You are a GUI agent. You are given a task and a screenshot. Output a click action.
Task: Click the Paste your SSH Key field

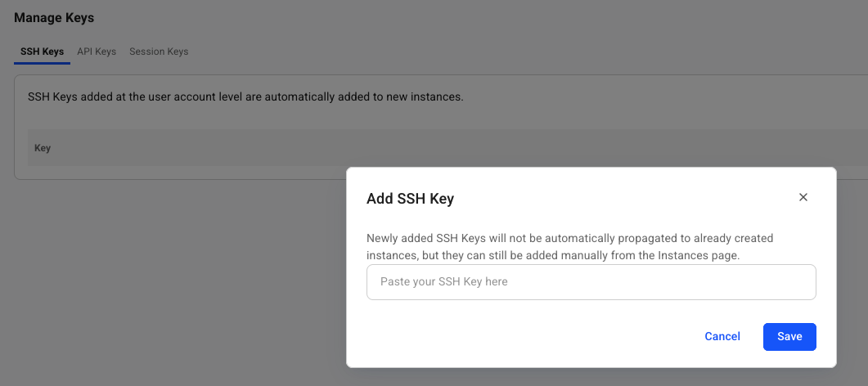point(591,281)
